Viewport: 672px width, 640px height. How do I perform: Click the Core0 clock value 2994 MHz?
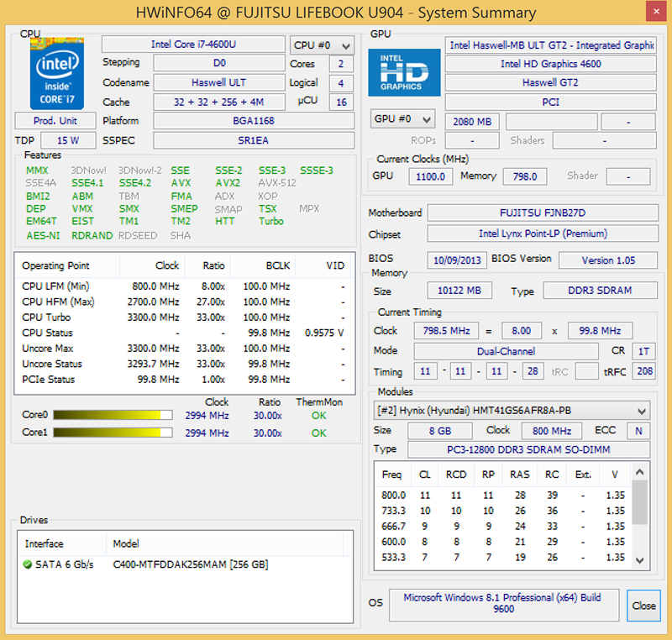(x=207, y=416)
